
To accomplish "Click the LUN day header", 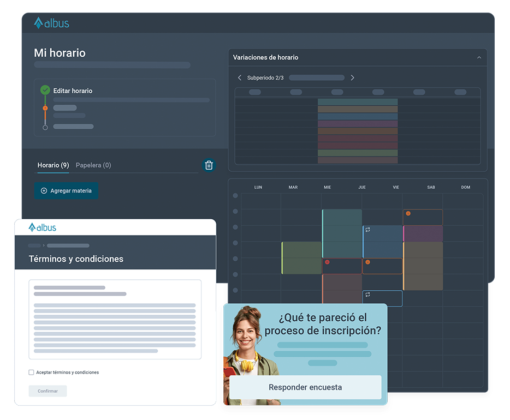I will pos(258,188).
